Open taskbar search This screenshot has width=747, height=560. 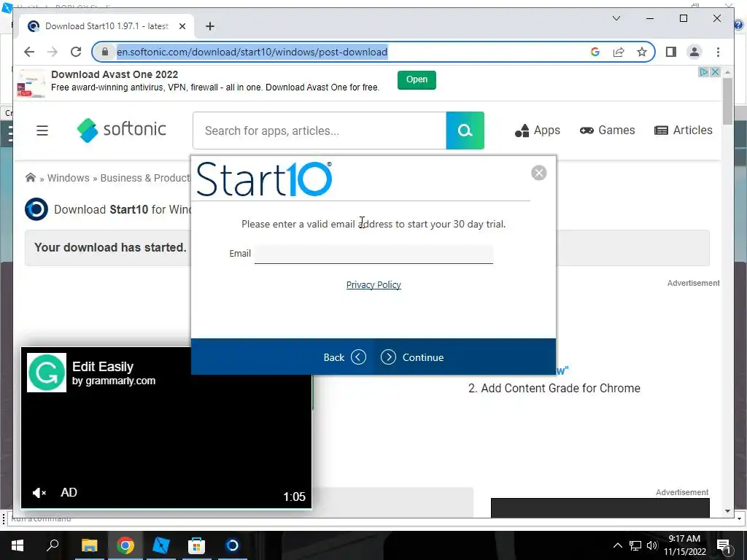click(x=53, y=545)
